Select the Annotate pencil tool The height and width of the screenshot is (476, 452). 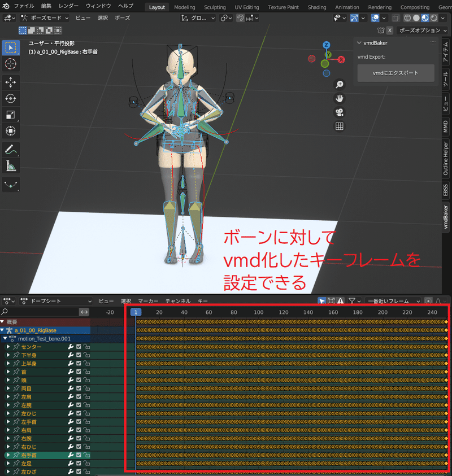[11, 150]
